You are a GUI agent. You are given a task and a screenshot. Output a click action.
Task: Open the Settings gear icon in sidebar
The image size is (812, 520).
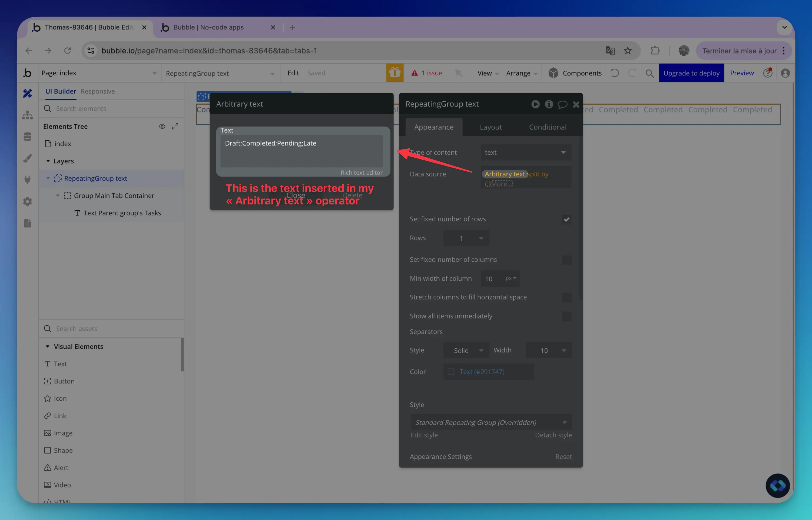27,201
